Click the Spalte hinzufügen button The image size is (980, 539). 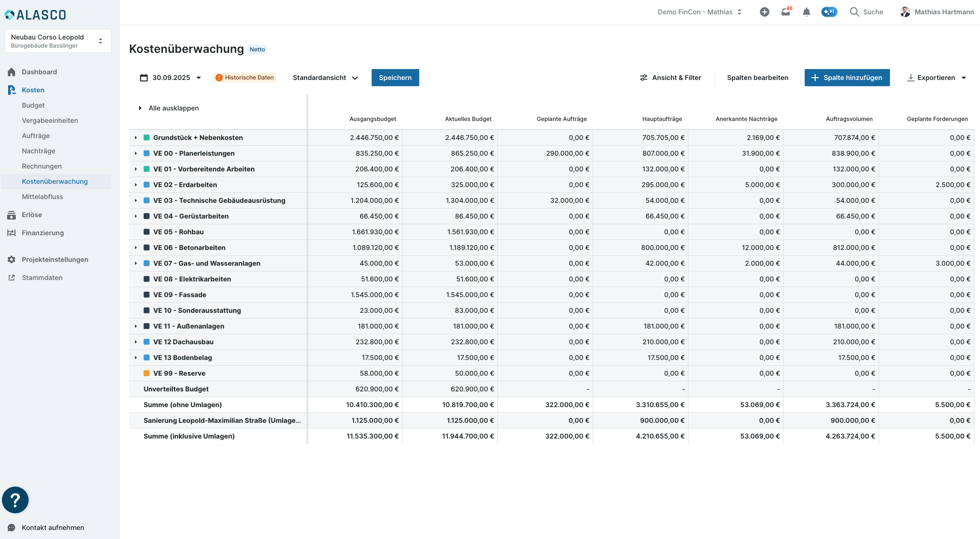(847, 78)
